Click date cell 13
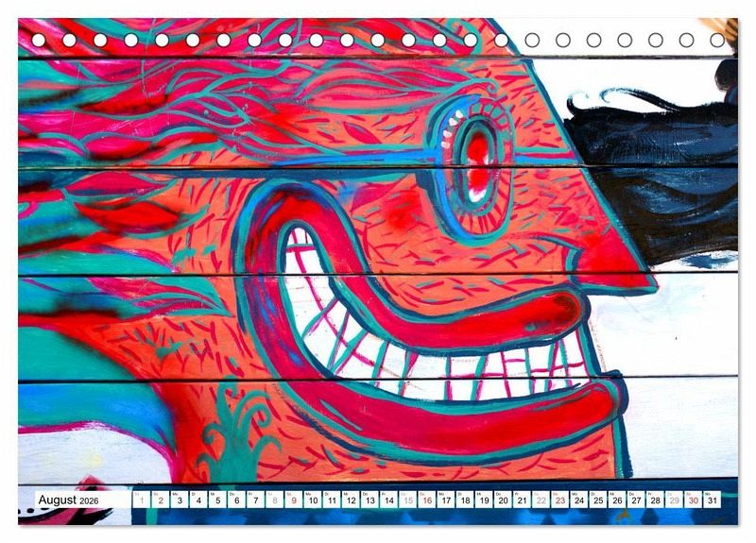 tap(369, 500)
